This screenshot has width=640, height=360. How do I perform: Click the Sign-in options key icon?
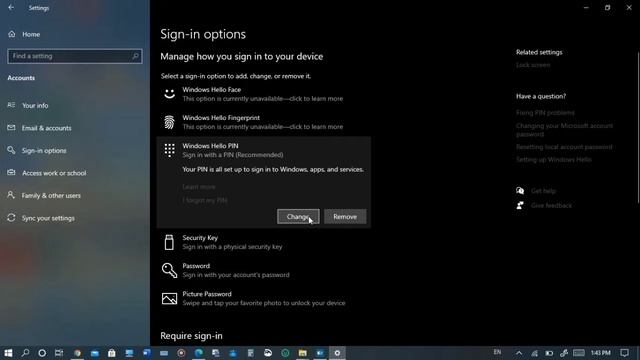(11, 150)
